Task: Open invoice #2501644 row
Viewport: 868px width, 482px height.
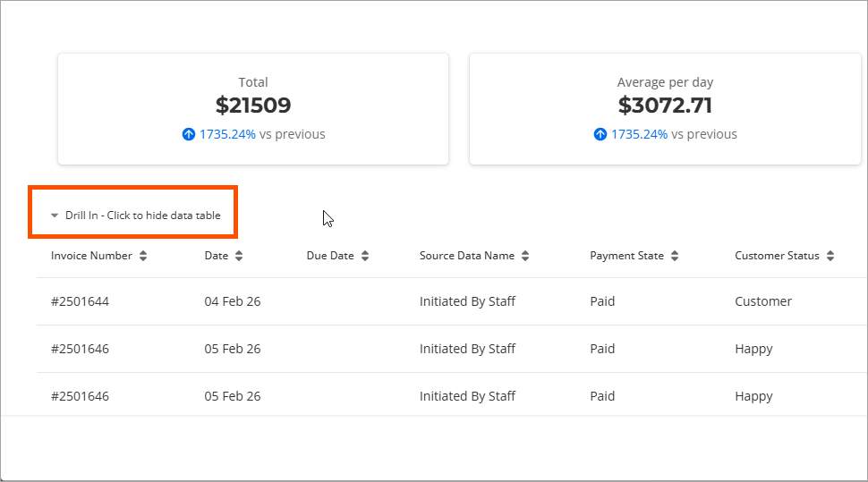Action: pos(80,301)
